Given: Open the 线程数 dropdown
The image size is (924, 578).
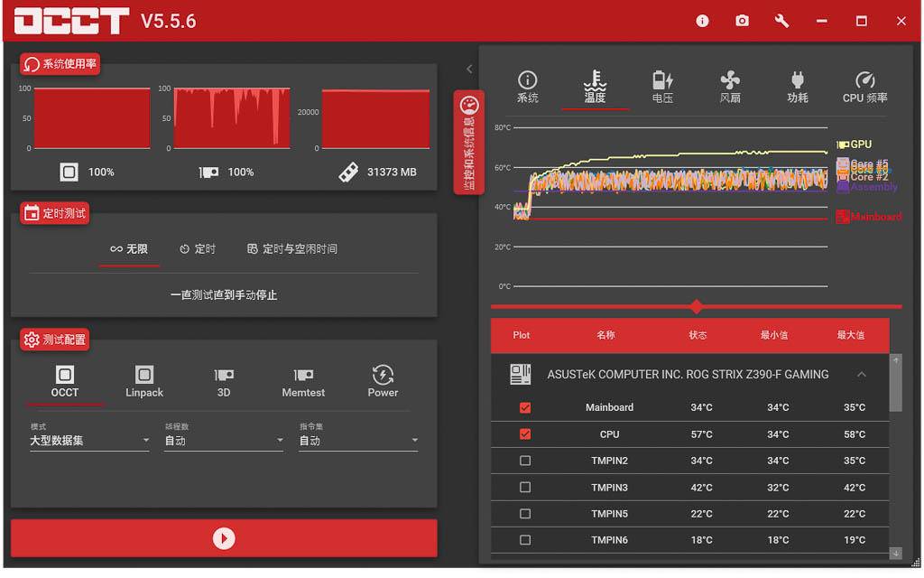Looking at the screenshot, I should click(224, 441).
